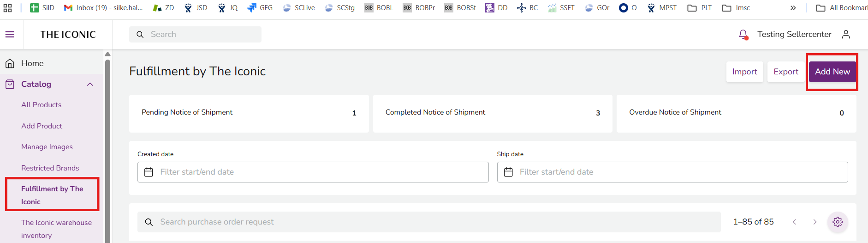Screen dimensions: 868x243
Task: Click the Add New button
Action: (x=832, y=72)
